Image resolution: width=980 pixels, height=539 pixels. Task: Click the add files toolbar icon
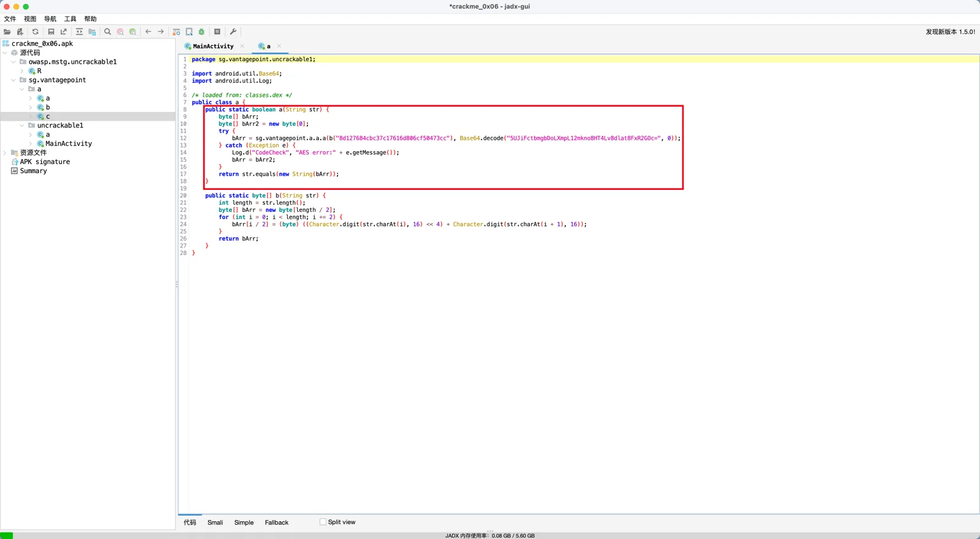(20, 32)
